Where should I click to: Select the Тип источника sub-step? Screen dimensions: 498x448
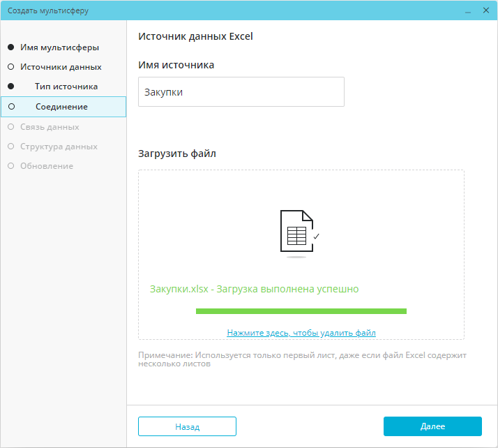click(66, 87)
